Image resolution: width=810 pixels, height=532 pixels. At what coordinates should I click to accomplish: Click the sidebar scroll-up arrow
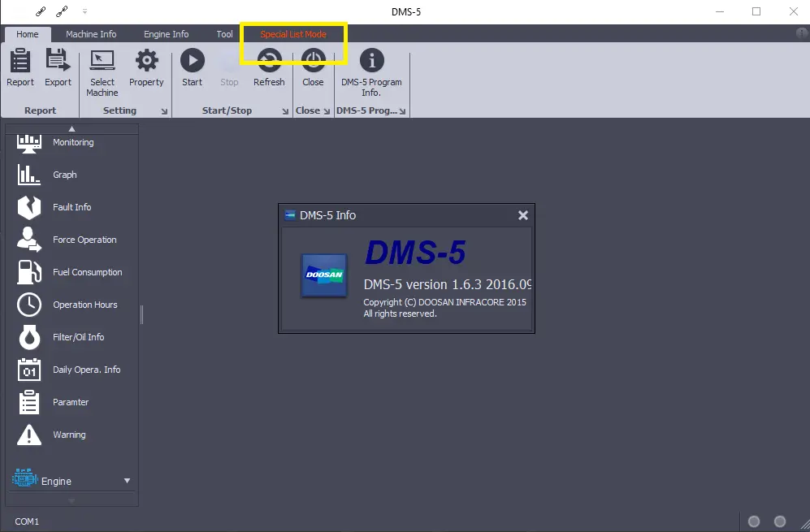71,128
